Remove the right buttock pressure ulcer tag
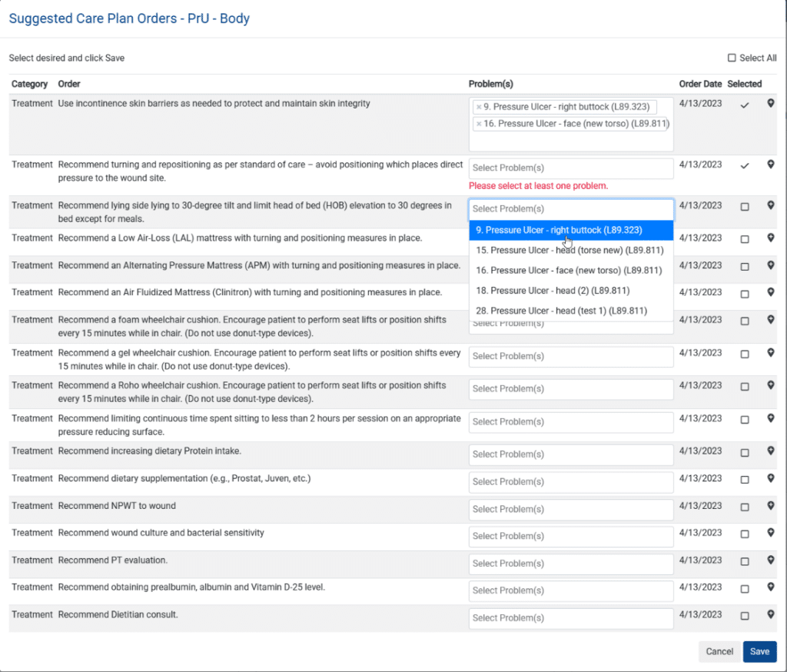Viewport: 787px width, 672px height. 479,107
